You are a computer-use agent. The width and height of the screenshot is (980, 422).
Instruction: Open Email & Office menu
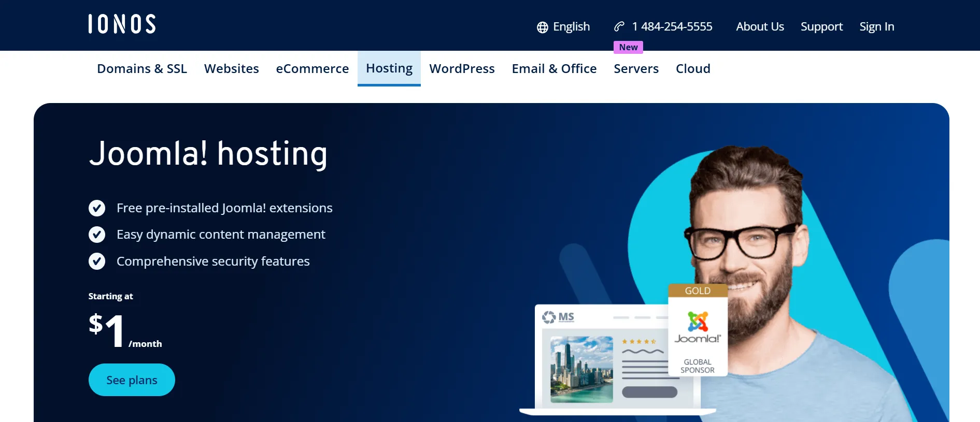point(554,69)
